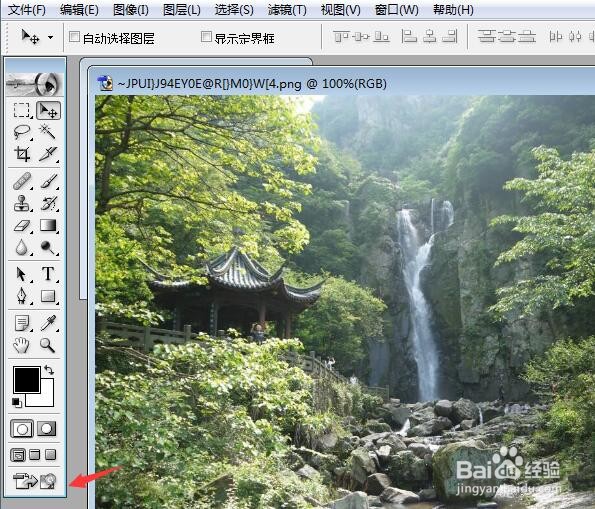Open the tool preset picker dropdown arrow
Viewport: 595px width, 509px height.
tap(50, 38)
